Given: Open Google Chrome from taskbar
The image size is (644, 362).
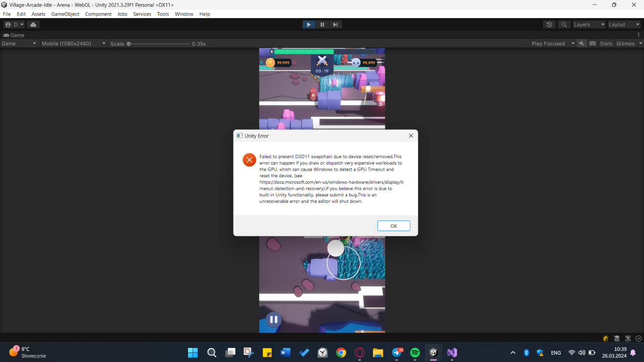Looking at the screenshot, I should [341, 352].
